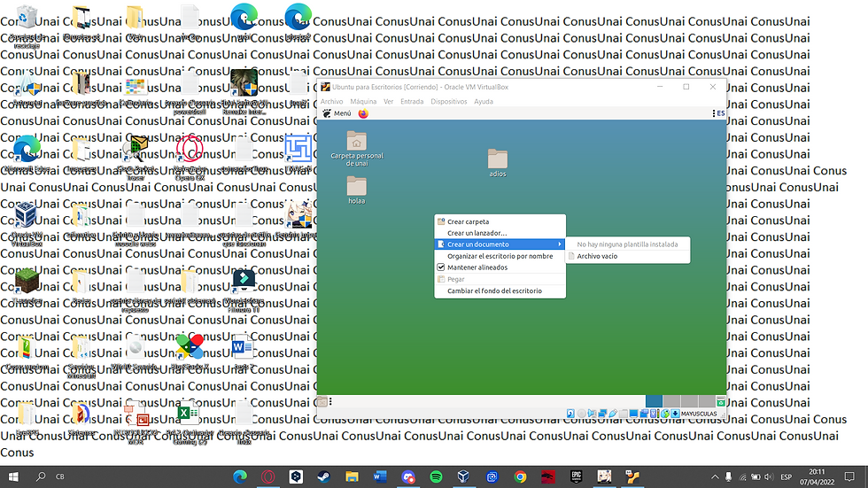Open VirtualBox 'Máquina' menu
The width and height of the screenshot is (868, 488).
pos(363,101)
